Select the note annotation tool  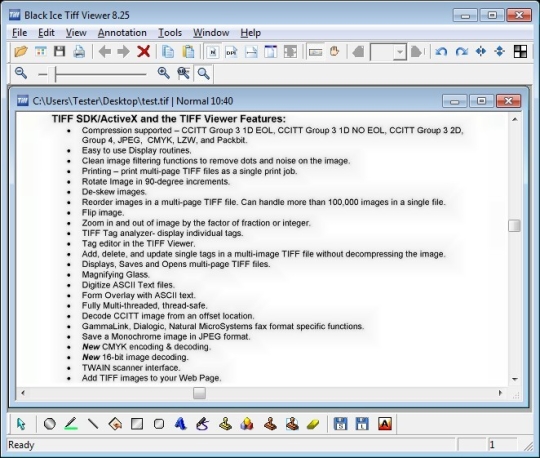[115, 424]
